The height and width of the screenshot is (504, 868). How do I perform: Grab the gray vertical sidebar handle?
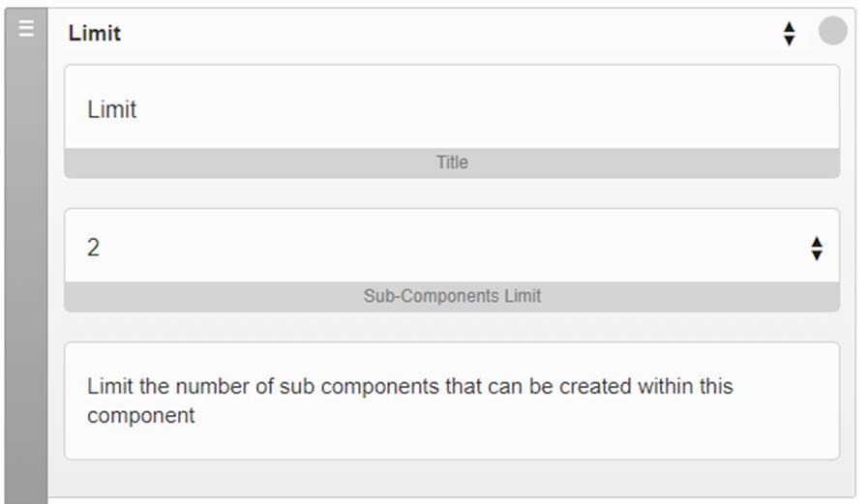click(26, 255)
